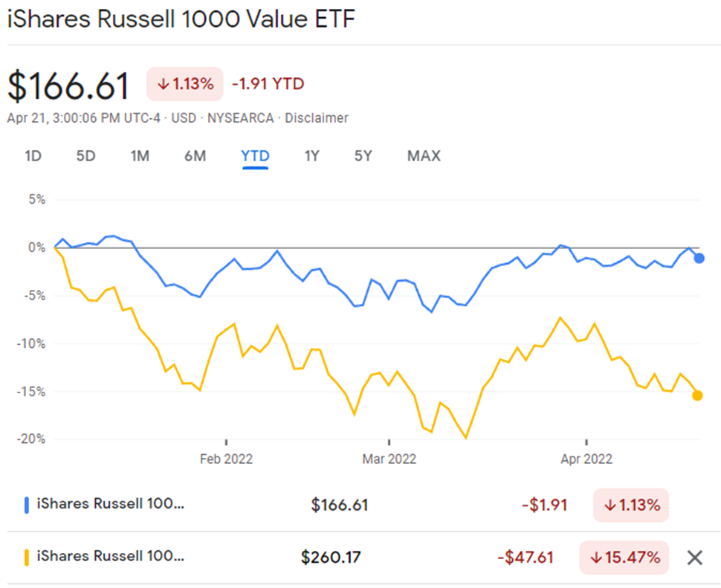
Task: Select the 1D time range tab
Action: pyautogui.click(x=33, y=156)
